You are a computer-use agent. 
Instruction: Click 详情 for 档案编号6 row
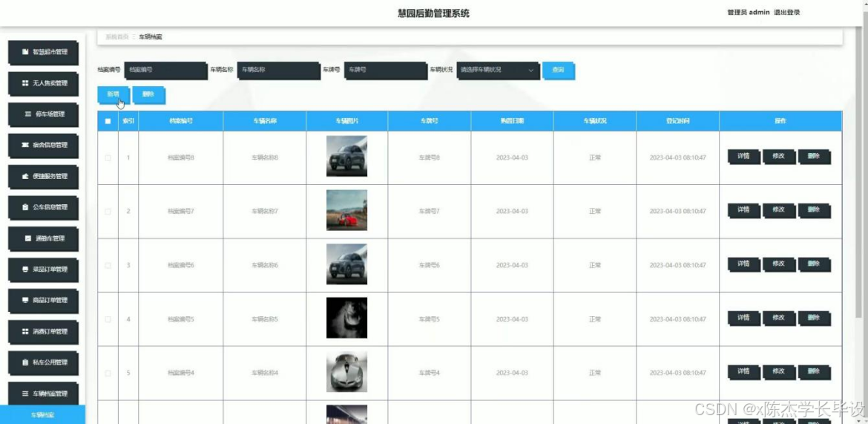pos(744,264)
